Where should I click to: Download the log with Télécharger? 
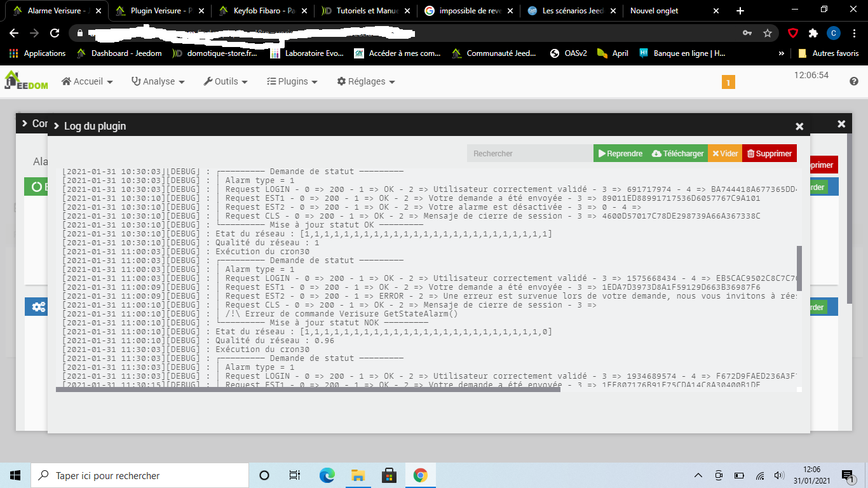677,153
